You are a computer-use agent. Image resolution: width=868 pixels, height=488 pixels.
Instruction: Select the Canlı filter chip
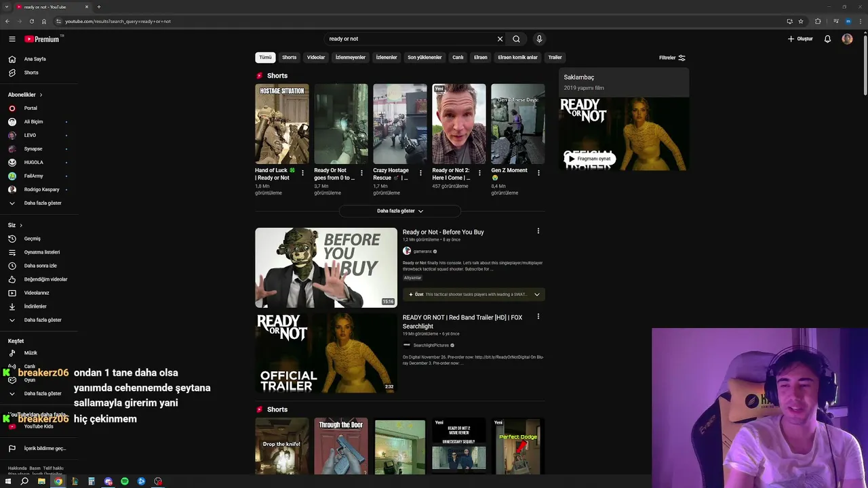click(x=458, y=58)
